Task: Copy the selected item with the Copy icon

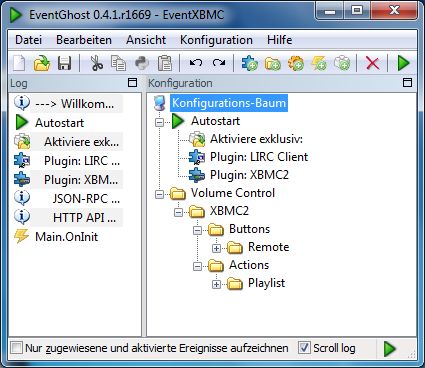Action: [119, 63]
